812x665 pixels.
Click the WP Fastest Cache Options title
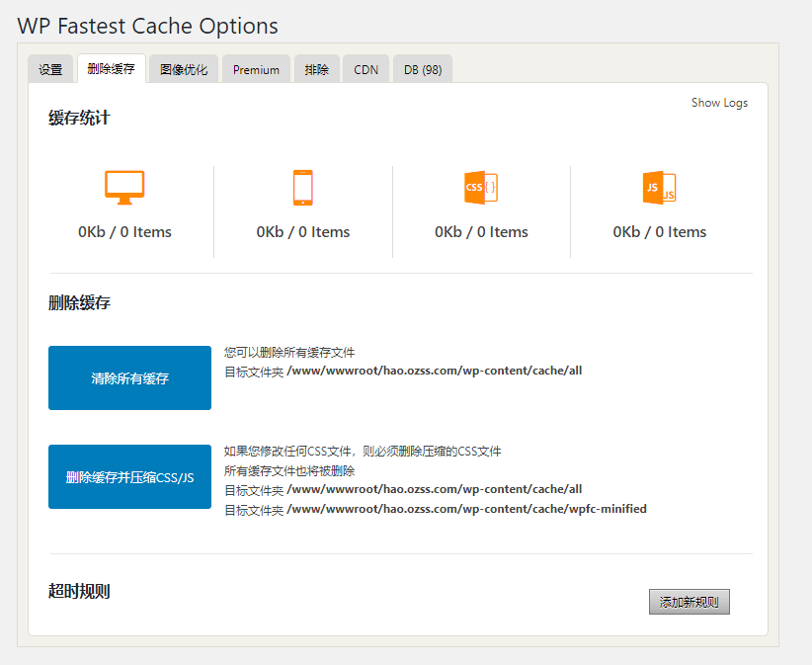(x=147, y=26)
